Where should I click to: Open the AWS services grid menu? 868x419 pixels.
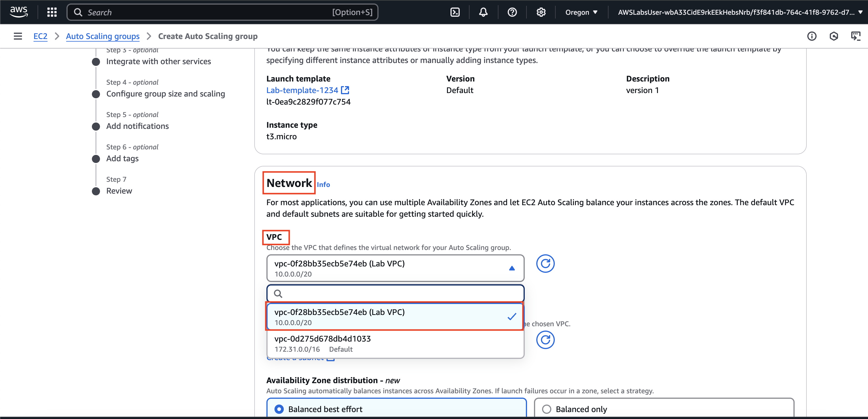click(x=52, y=12)
